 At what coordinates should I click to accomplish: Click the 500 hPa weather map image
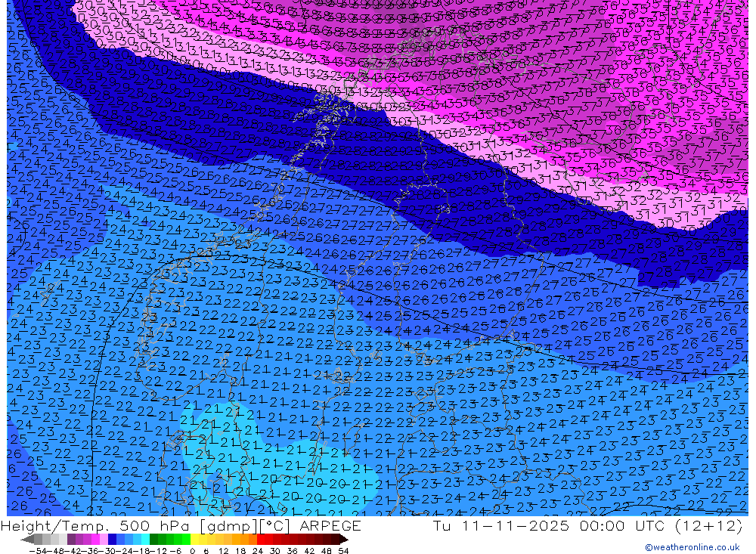(377, 258)
